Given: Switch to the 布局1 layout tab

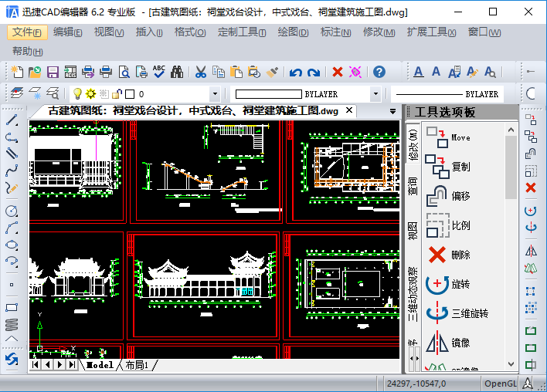Looking at the screenshot, I should click(137, 365).
